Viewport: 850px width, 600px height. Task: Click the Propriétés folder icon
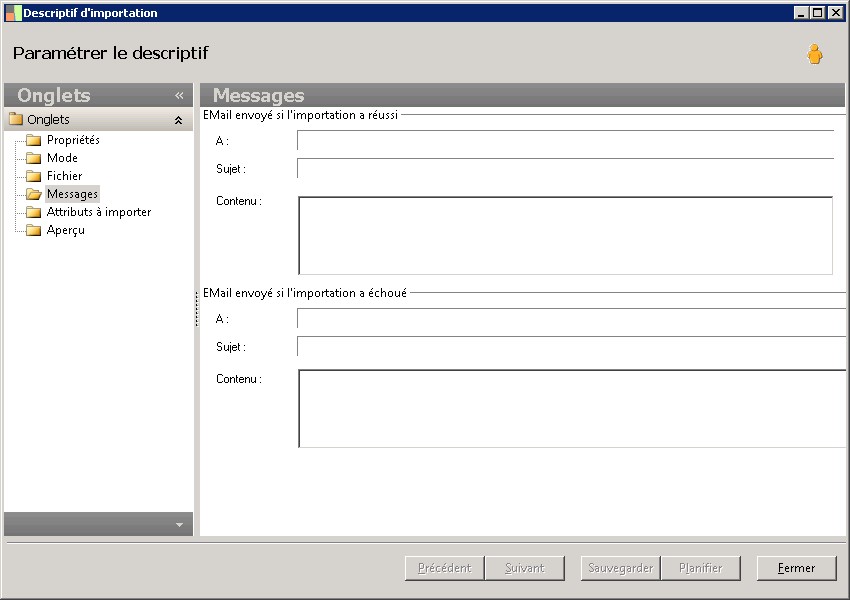tap(34, 140)
